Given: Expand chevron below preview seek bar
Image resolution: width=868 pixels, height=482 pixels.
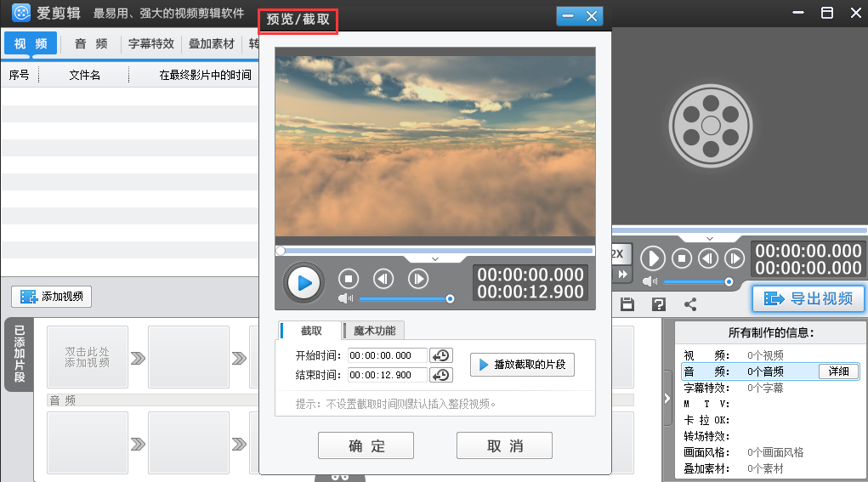Looking at the screenshot, I should coord(435,259).
